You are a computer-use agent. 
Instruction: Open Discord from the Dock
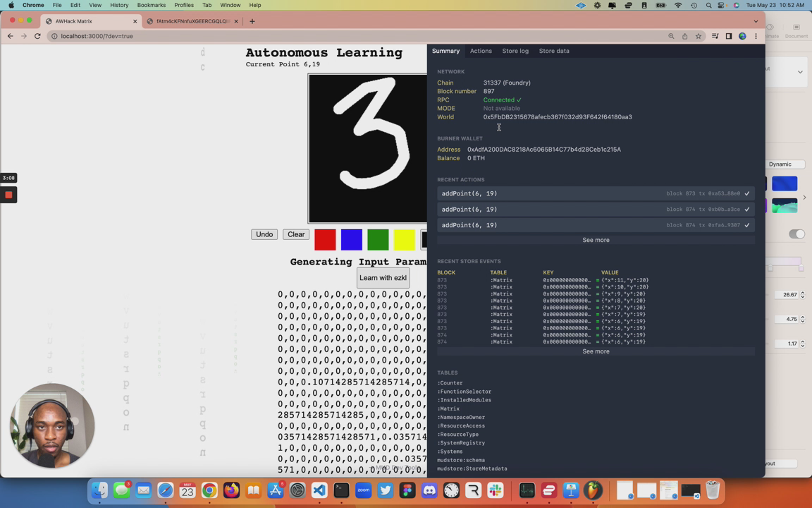point(429,490)
